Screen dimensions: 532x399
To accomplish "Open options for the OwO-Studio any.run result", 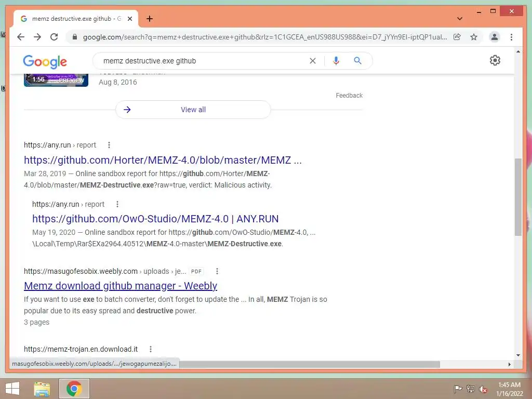I will pyautogui.click(x=117, y=204).
